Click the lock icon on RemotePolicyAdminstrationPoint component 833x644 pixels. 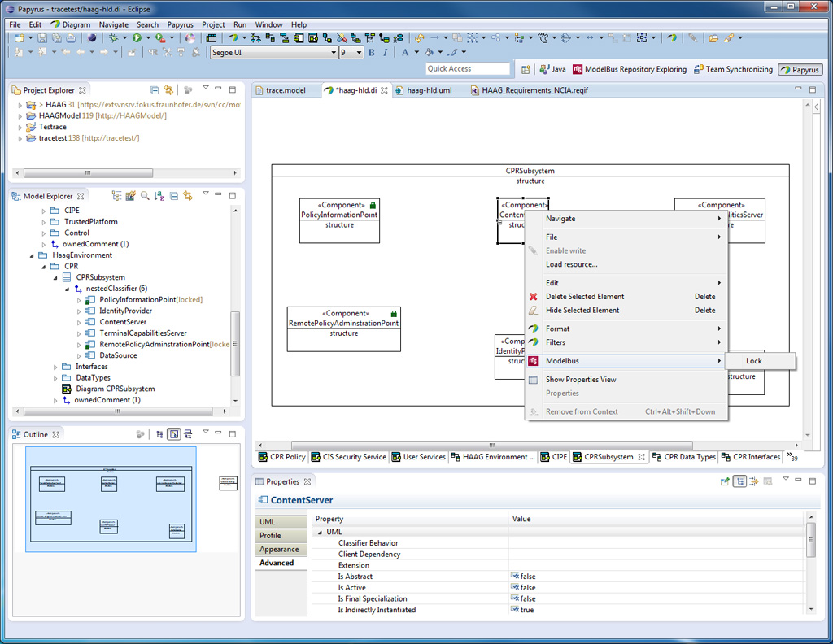coord(394,314)
